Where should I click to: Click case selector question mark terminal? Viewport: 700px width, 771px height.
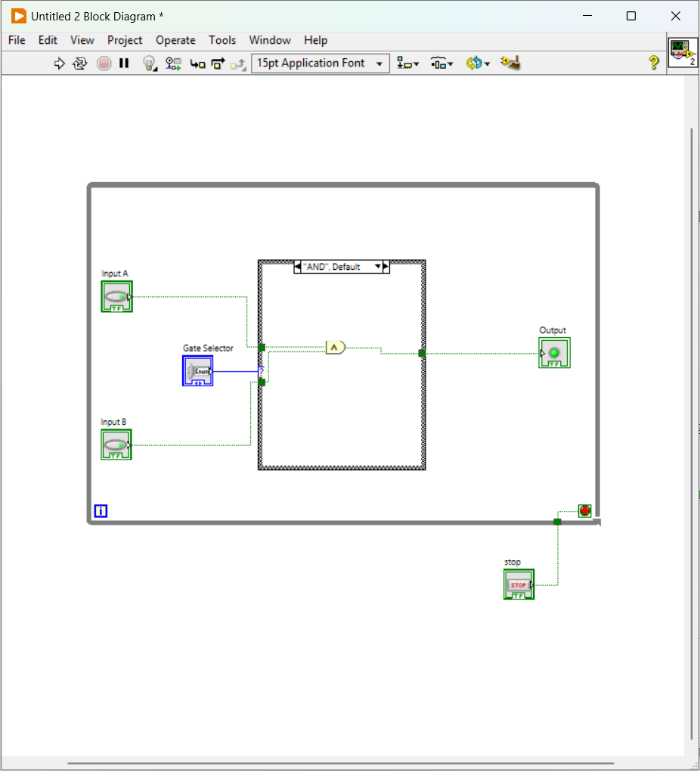pyautogui.click(x=262, y=372)
